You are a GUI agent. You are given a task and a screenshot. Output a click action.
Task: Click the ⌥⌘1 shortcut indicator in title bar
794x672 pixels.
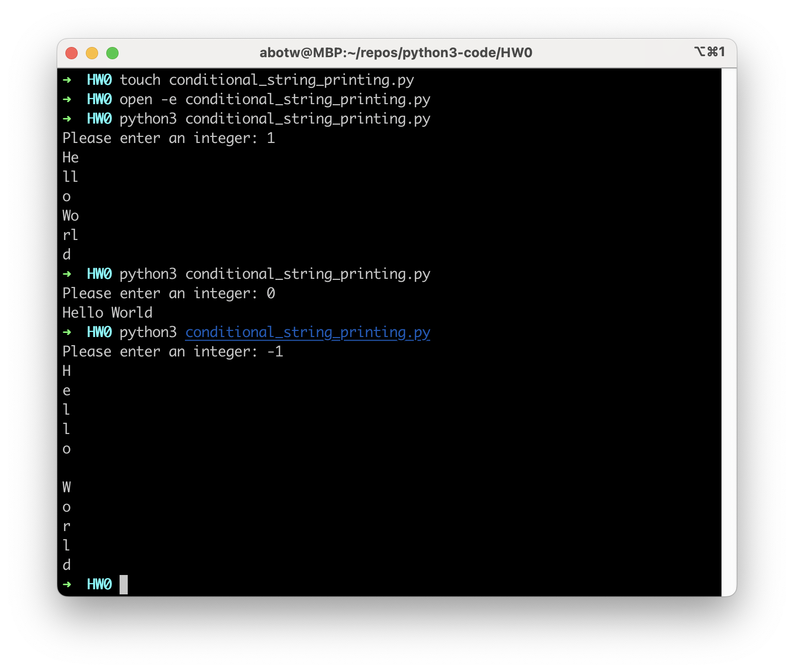pos(710,52)
